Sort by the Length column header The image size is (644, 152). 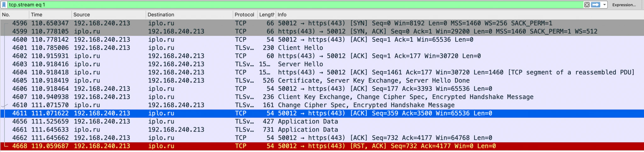coord(267,15)
